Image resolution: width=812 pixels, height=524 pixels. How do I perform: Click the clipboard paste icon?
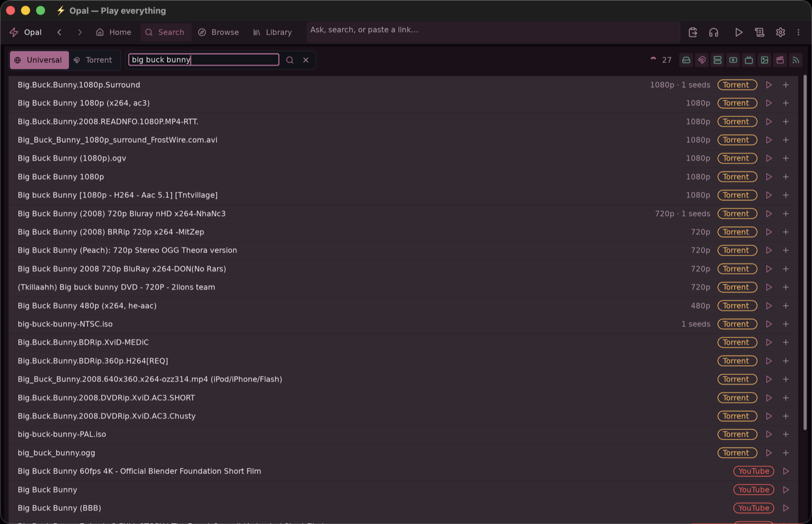coord(693,32)
